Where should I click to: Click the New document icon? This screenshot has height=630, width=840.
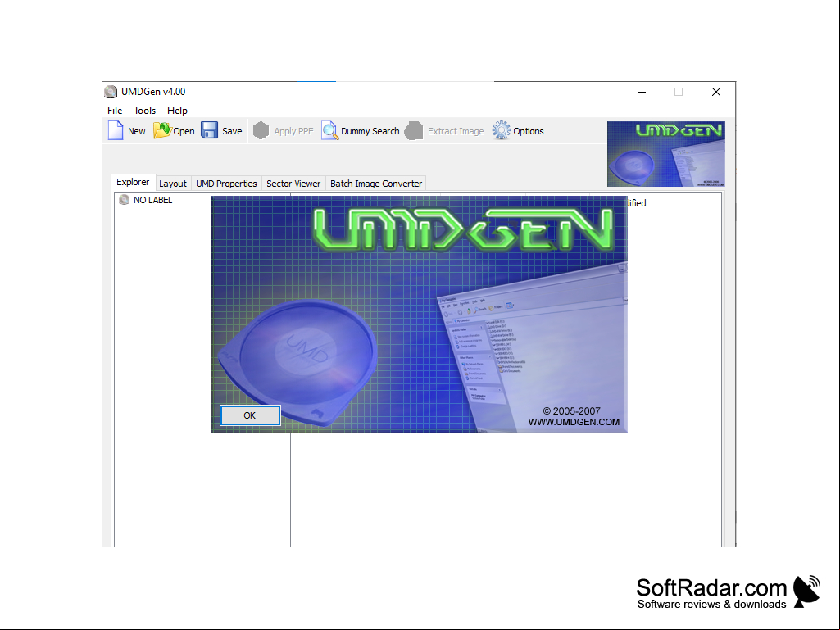pos(116,131)
